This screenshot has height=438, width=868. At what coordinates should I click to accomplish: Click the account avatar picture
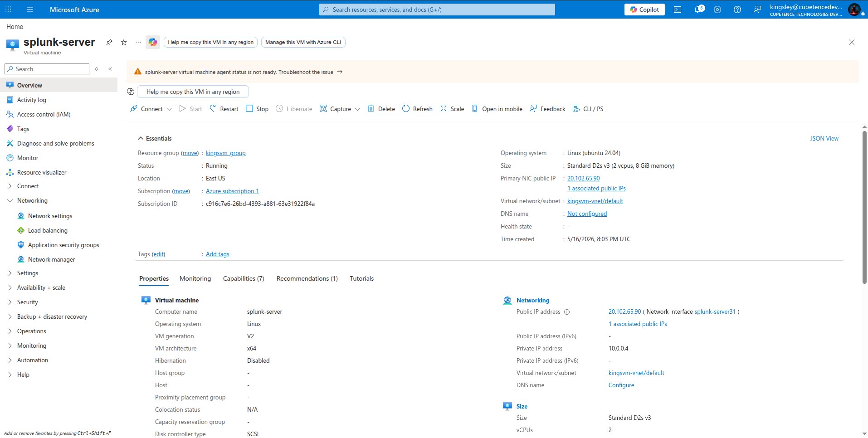click(x=854, y=10)
